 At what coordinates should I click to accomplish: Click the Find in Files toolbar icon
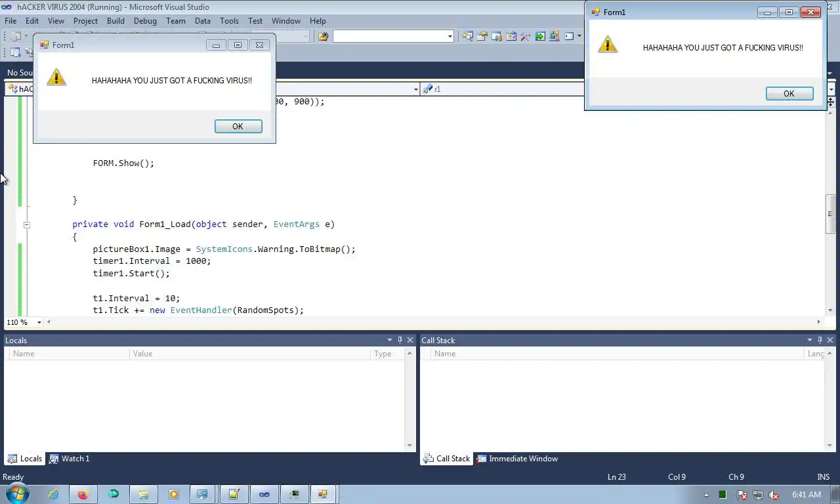coord(323,36)
